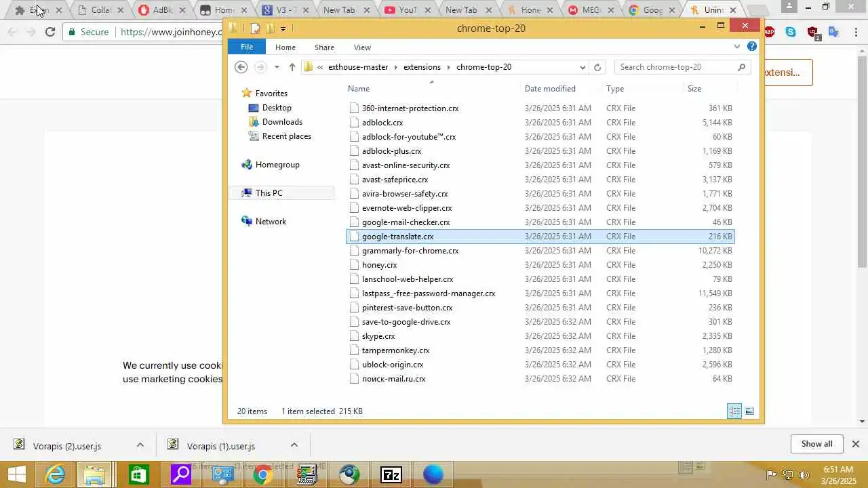The image size is (868, 488).
Task: Expand the Explorer ribbon chevron
Action: coord(737,47)
